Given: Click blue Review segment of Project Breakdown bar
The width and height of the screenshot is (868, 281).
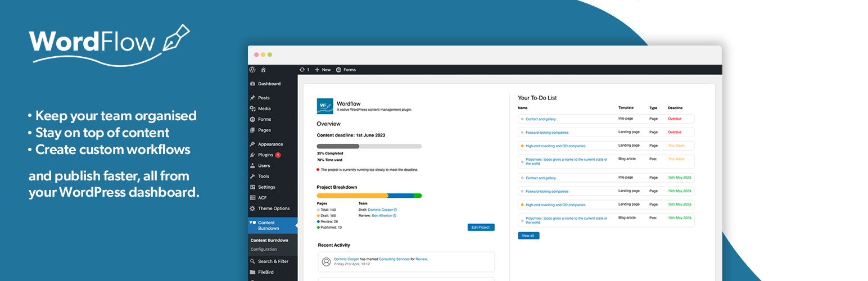Looking at the screenshot, I should tap(401, 196).
